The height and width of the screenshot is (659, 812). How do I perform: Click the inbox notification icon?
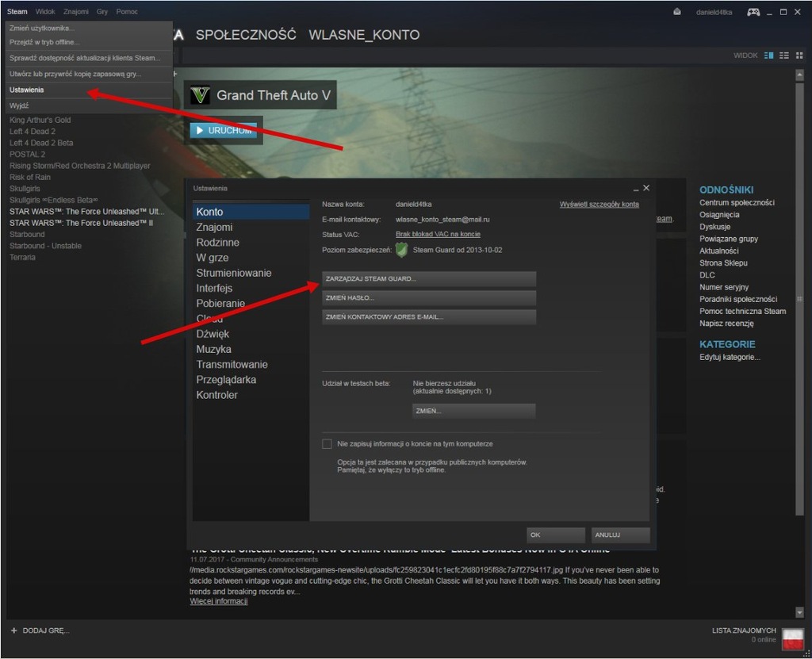pyautogui.click(x=677, y=12)
